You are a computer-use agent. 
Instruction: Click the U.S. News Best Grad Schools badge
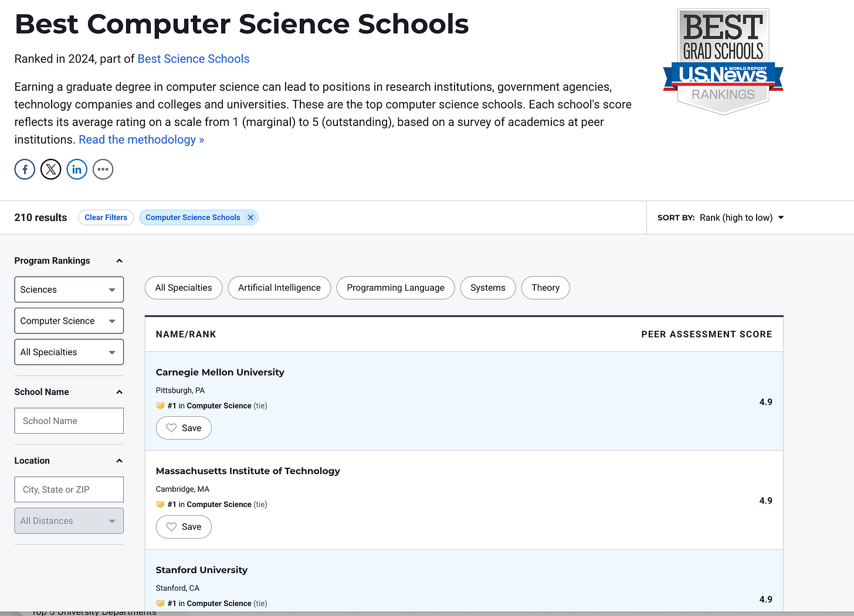pos(723,61)
